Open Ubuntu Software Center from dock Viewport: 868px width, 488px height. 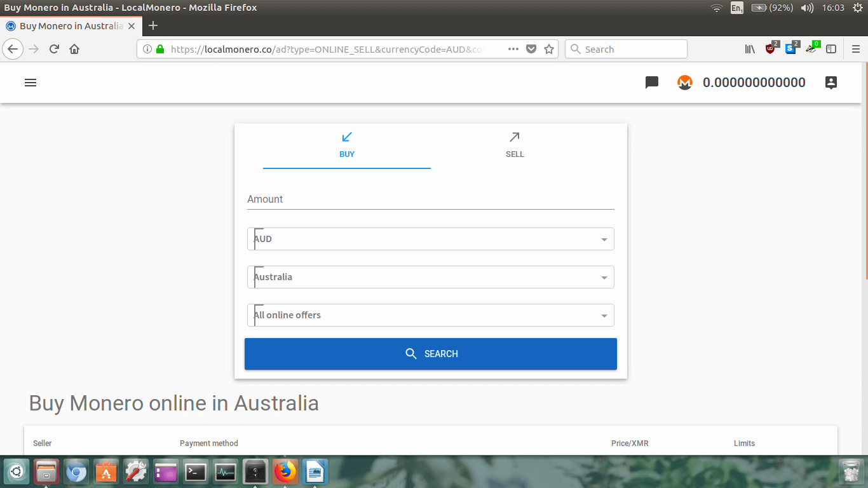106,472
